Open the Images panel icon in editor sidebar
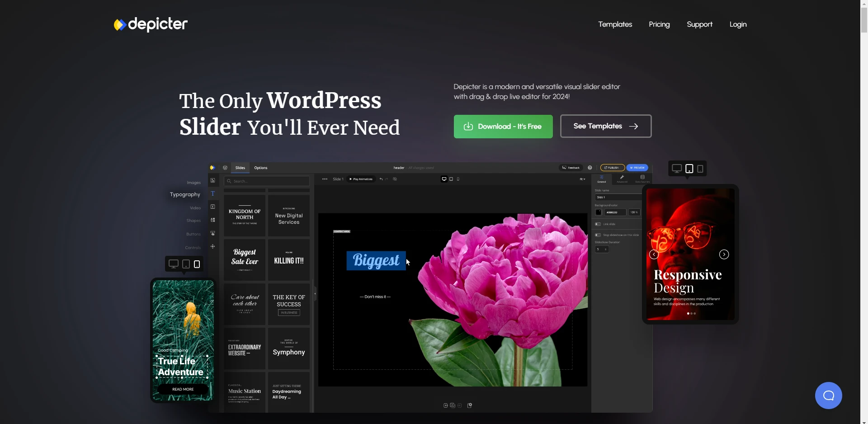The height and width of the screenshot is (424, 868). pyautogui.click(x=212, y=180)
